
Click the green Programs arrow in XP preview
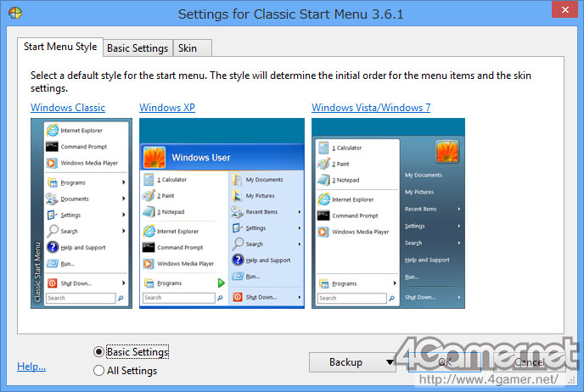(221, 283)
